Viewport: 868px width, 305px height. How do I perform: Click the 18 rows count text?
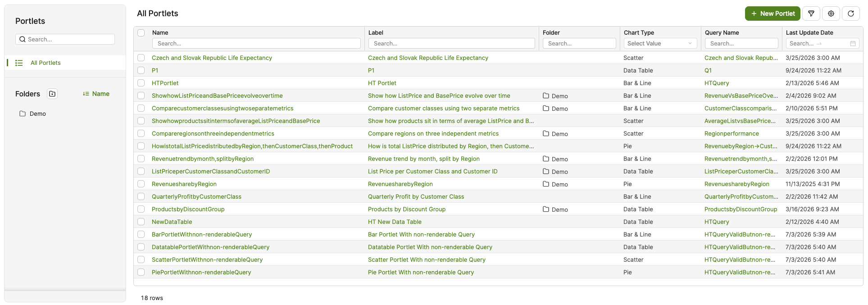point(152,298)
